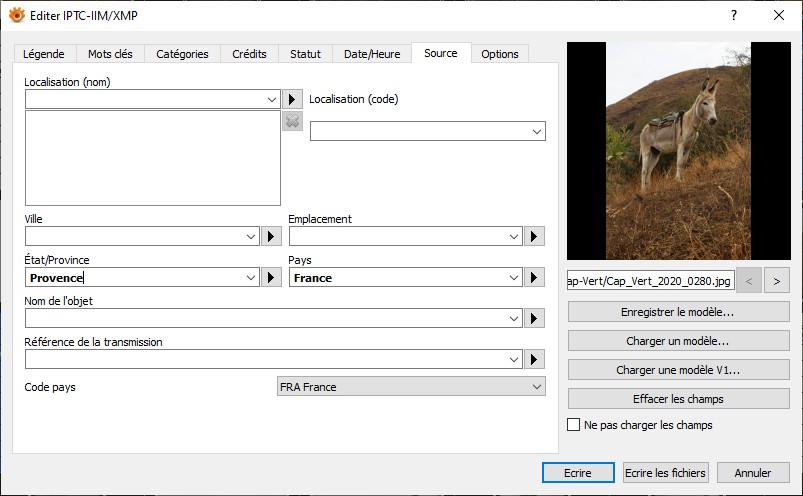Click Effacer les champs button
Screen dimensions: 803x496
pyautogui.click(x=678, y=399)
